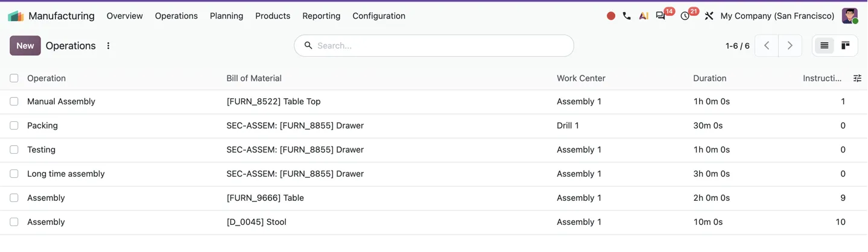Open the messages icon with 14 badge
The height and width of the screenshot is (252, 868).
click(661, 16)
